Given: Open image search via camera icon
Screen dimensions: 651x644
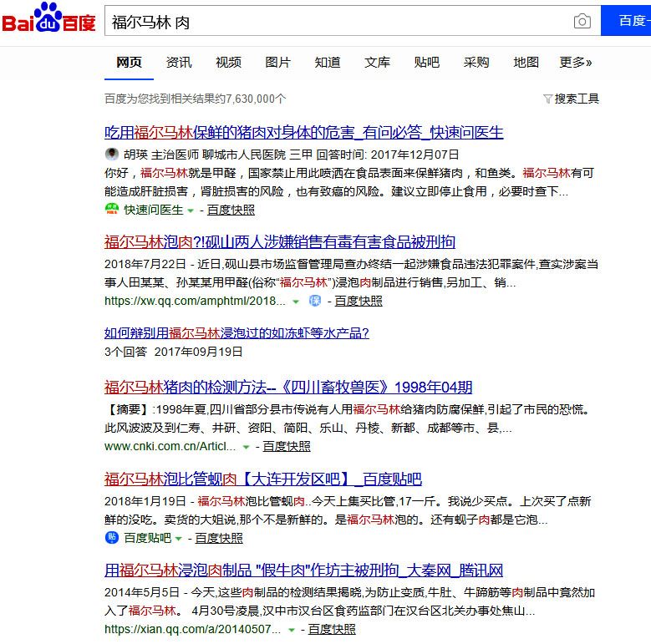Looking at the screenshot, I should [x=582, y=22].
